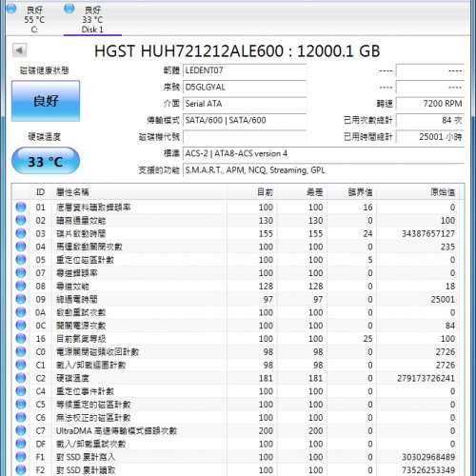
Task: Click threshold value 25 in row 16
Action: (367, 339)
